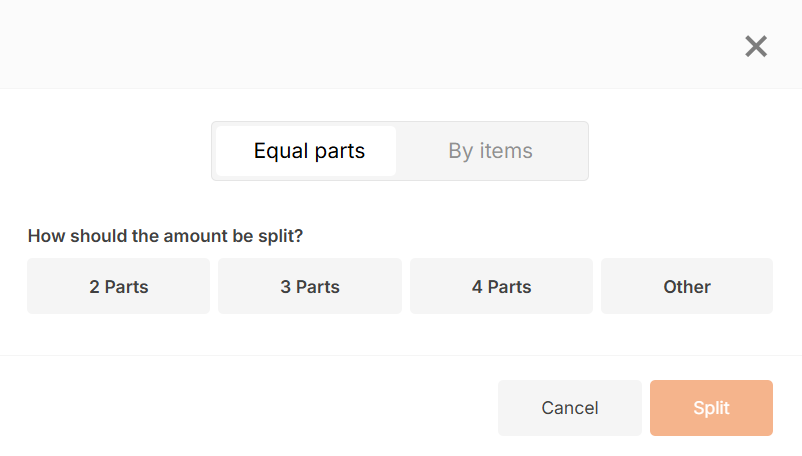802x456 pixels.
Task: Abort splitting via Cancel
Action: tap(570, 408)
